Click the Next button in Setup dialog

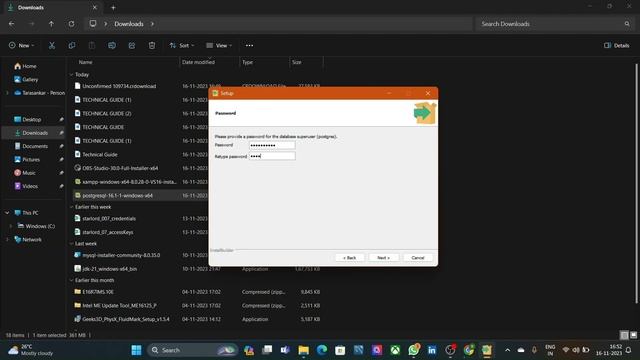point(383,258)
